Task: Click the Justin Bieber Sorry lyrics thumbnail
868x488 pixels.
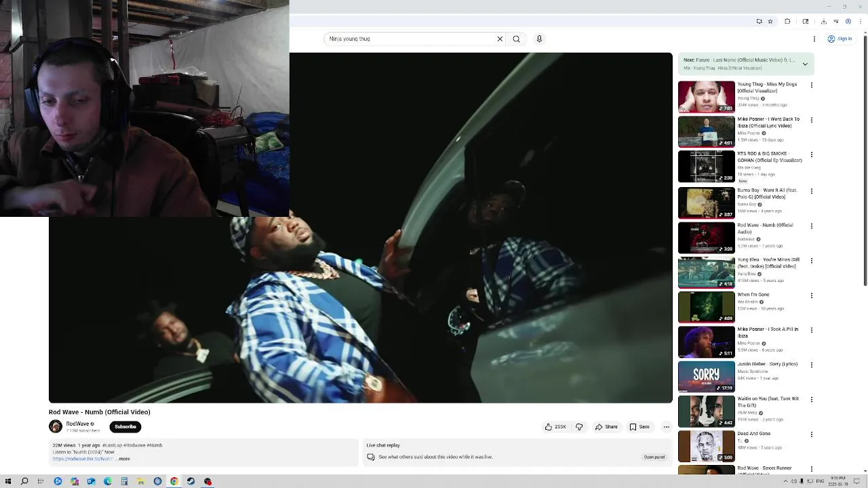Action: click(707, 377)
